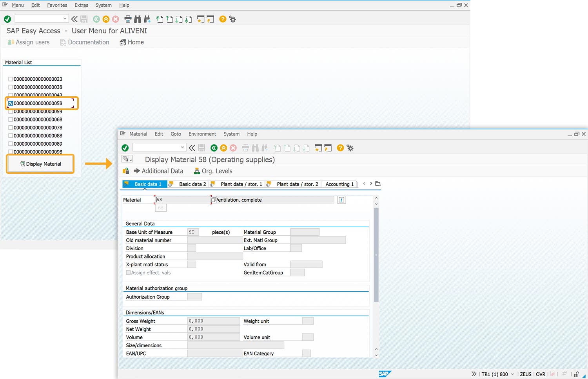This screenshot has height=379, width=588.
Task: Click the material information 'i' icon
Action: (x=341, y=200)
